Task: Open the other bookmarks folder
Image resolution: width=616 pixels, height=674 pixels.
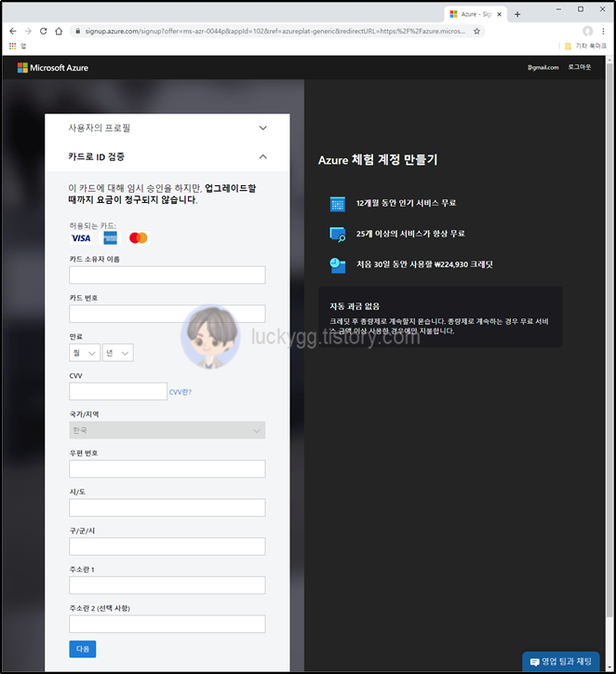Action: 585,46
